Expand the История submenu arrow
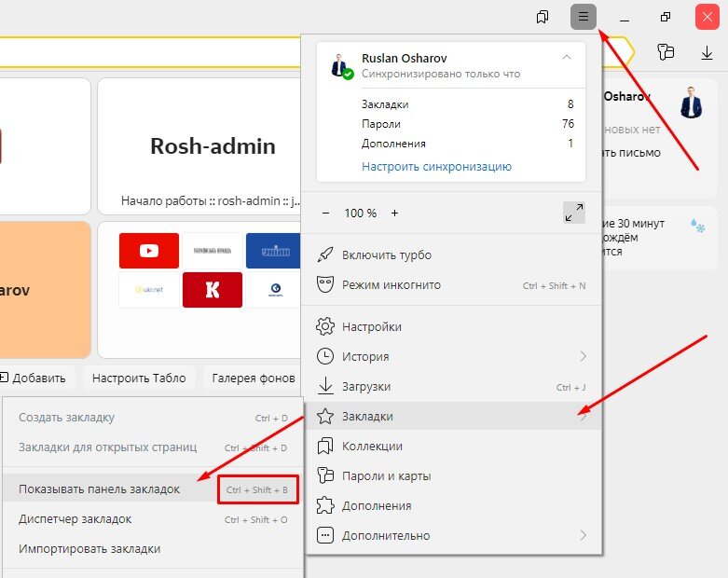 584,356
